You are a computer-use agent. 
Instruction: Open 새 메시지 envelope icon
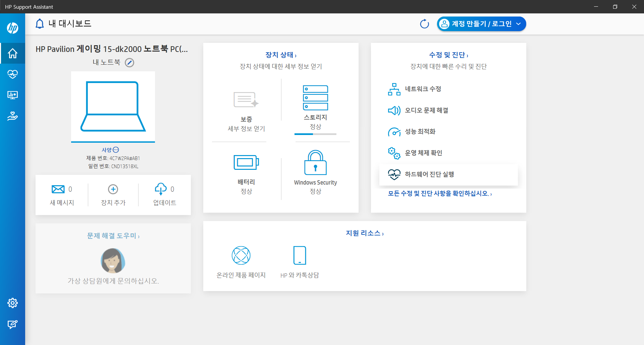tap(58, 189)
